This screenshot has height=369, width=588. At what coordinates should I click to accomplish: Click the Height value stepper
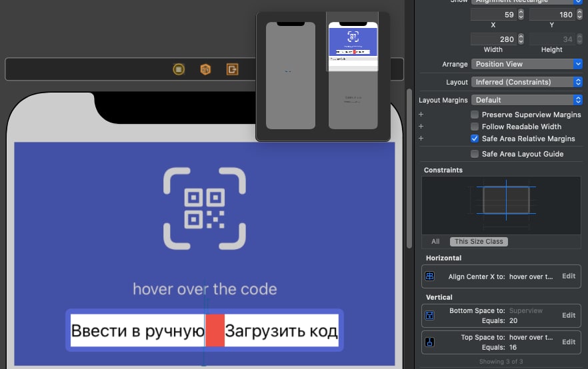click(x=579, y=39)
